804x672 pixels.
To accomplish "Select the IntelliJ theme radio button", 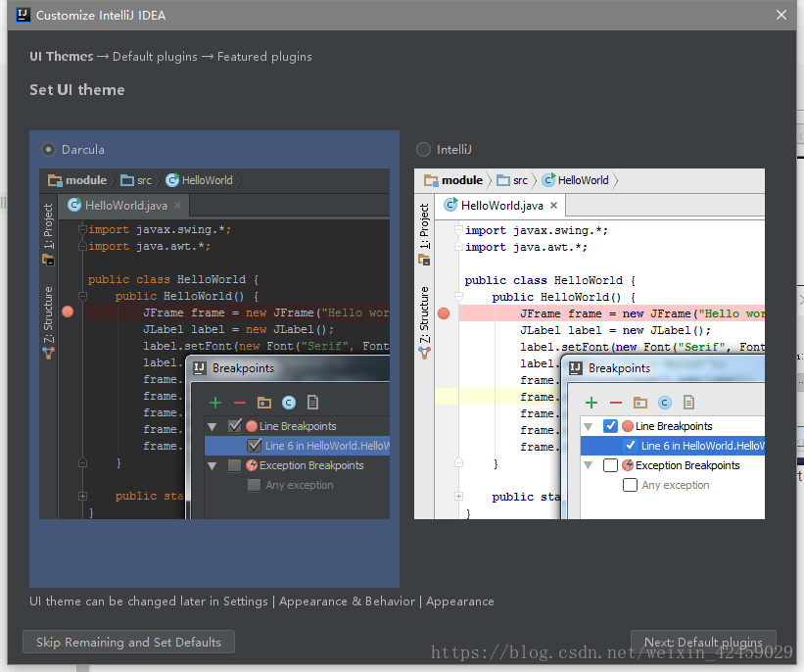I will click(423, 149).
